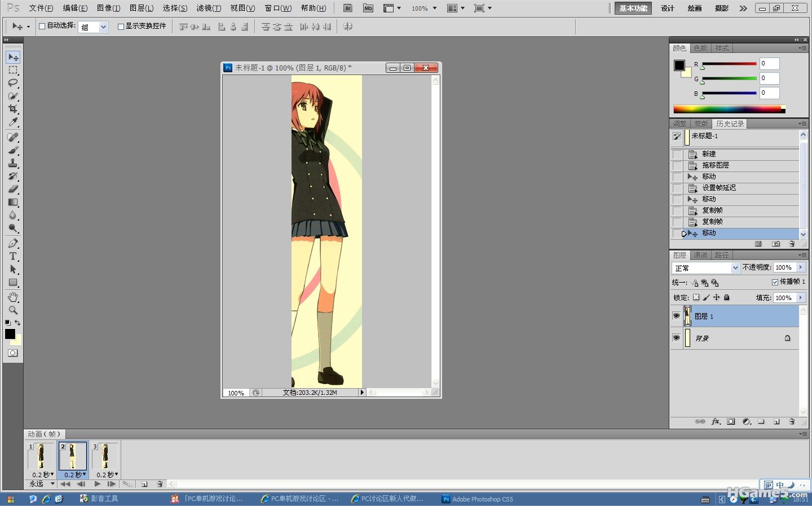Open Adobe Photoshop CS5 taskbar button

click(x=478, y=499)
